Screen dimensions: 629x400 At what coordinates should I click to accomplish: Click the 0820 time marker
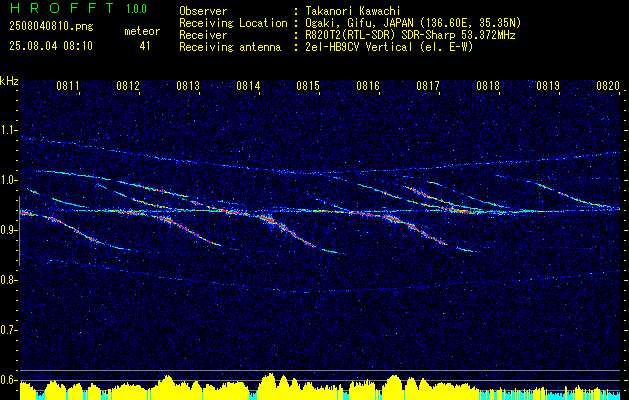(608, 85)
